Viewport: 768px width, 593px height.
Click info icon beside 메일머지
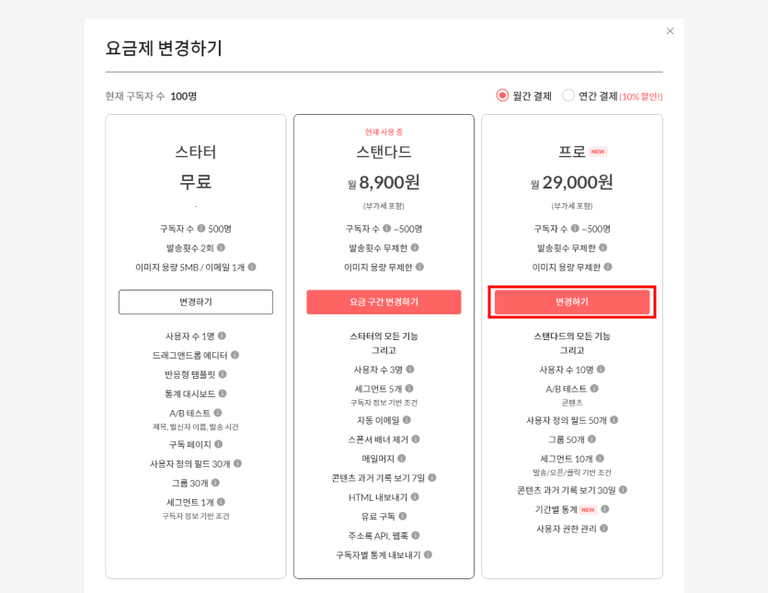coord(402,458)
